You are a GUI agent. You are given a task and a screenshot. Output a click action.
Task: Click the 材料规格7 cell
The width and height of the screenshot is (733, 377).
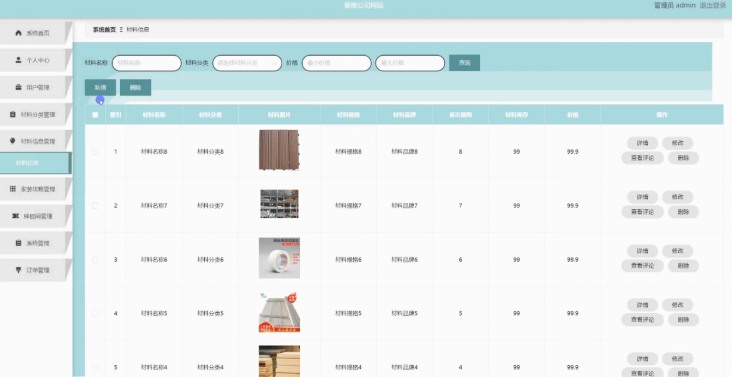click(x=348, y=205)
